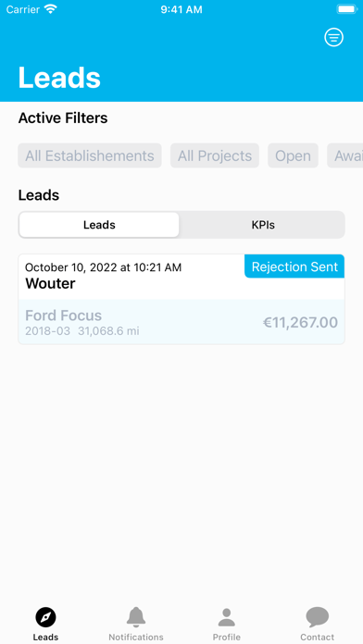
Task: Open the Profile person icon
Action: [x=227, y=617]
